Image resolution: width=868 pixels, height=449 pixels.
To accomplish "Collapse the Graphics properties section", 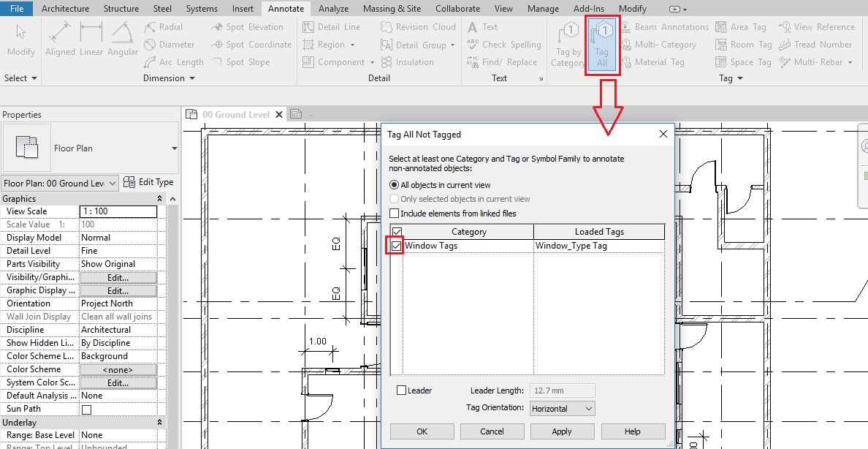I will (x=159, y=199).
